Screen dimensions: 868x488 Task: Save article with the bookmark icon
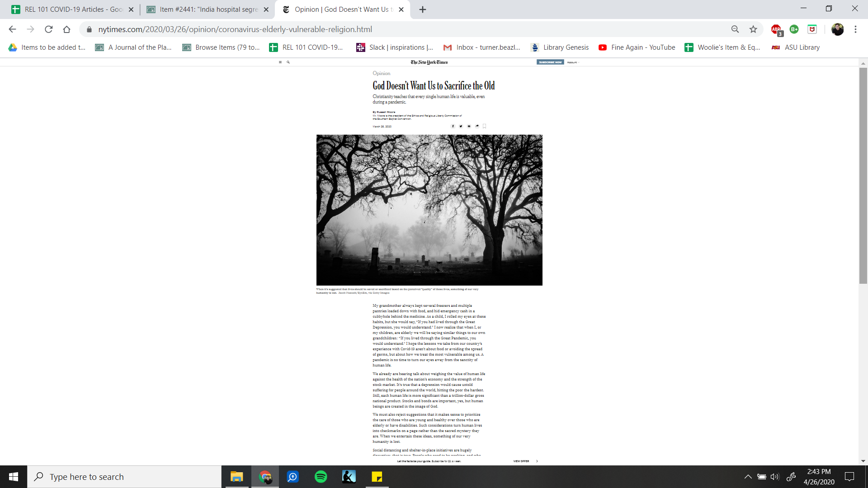(x=485, y=127)
